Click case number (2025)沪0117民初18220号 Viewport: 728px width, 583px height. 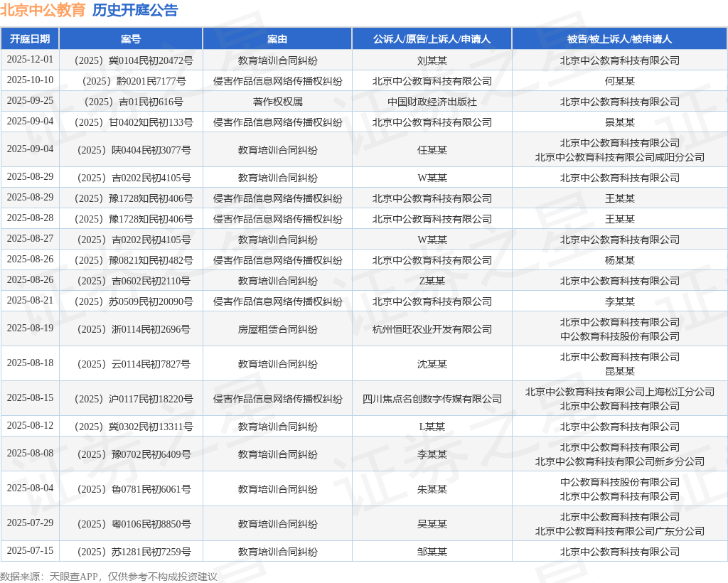133,399
